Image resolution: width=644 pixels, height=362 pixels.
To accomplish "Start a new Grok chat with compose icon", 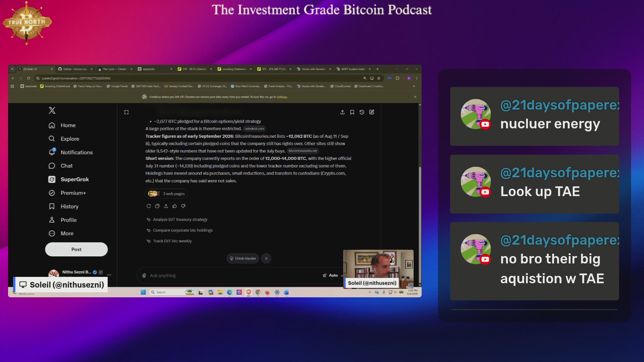I will (x=372, y=112).
